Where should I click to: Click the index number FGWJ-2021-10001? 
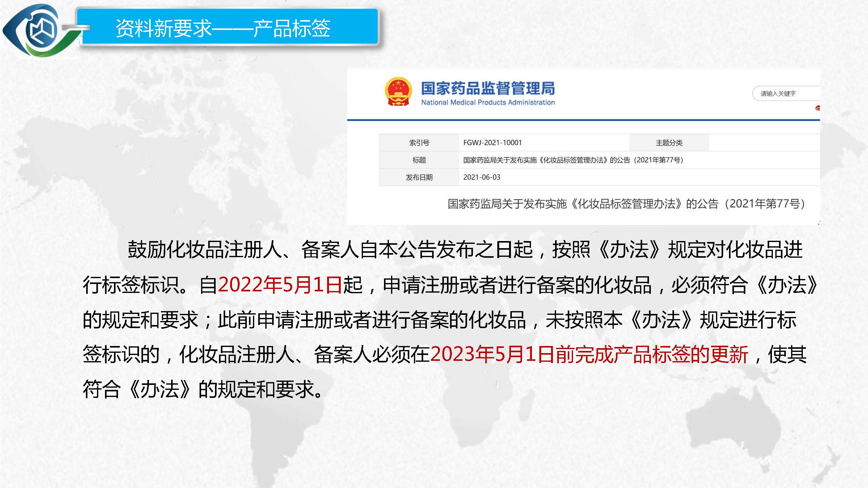point(492,143)
